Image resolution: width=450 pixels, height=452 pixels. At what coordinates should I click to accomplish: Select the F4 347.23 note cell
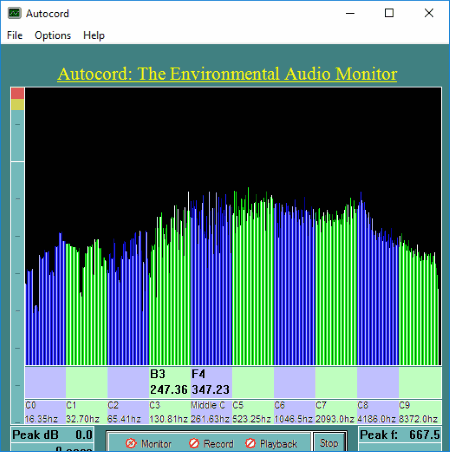211,382
